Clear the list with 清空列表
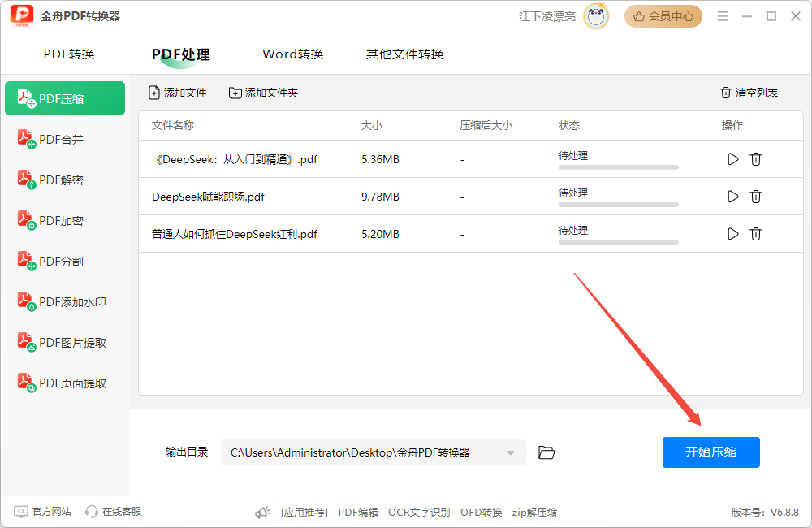 [749, 93]
